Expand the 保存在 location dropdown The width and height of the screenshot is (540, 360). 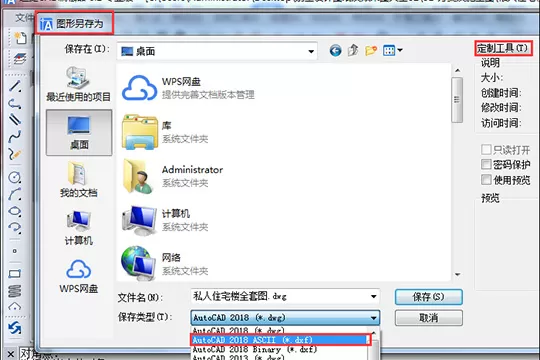tap(311, 52)
